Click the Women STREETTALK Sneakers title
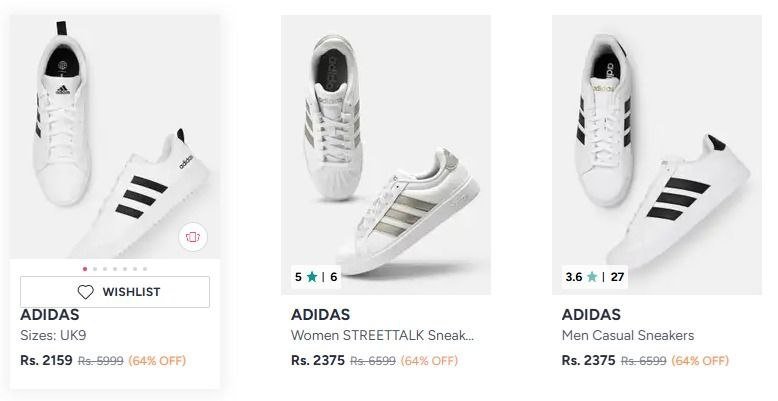The image size is (778, 401). [381, 336]
